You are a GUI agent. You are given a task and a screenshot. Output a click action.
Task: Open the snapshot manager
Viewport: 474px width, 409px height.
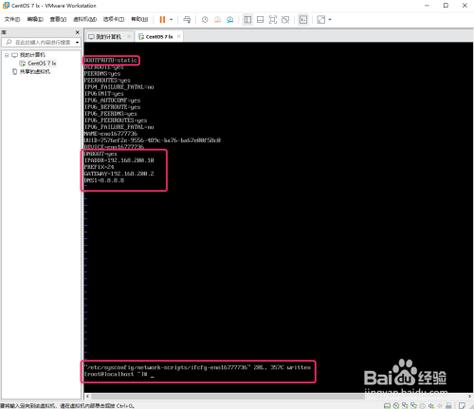pos(230,20)
